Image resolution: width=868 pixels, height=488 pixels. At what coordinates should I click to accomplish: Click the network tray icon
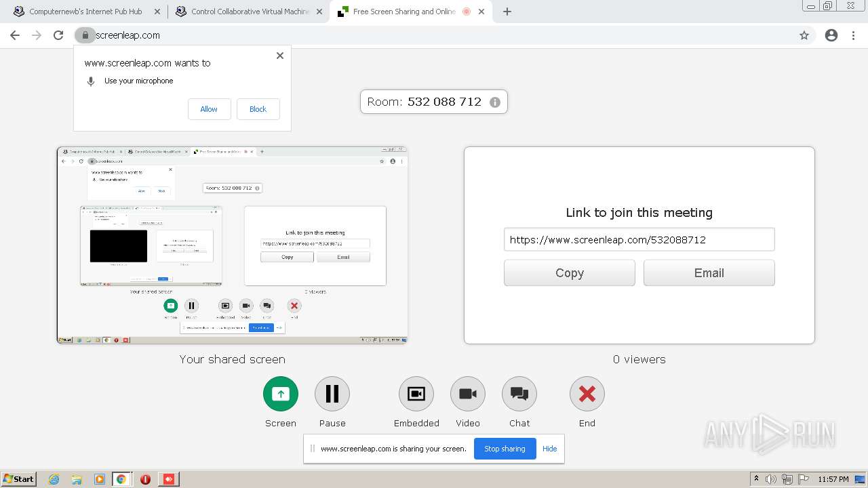pyautogui.click(x=787, y=479)
